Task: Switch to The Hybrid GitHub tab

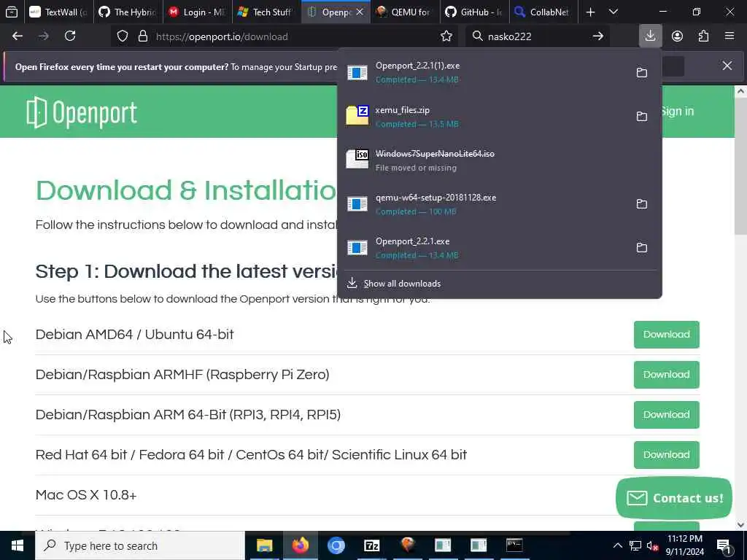Action: tap(128, 12)
